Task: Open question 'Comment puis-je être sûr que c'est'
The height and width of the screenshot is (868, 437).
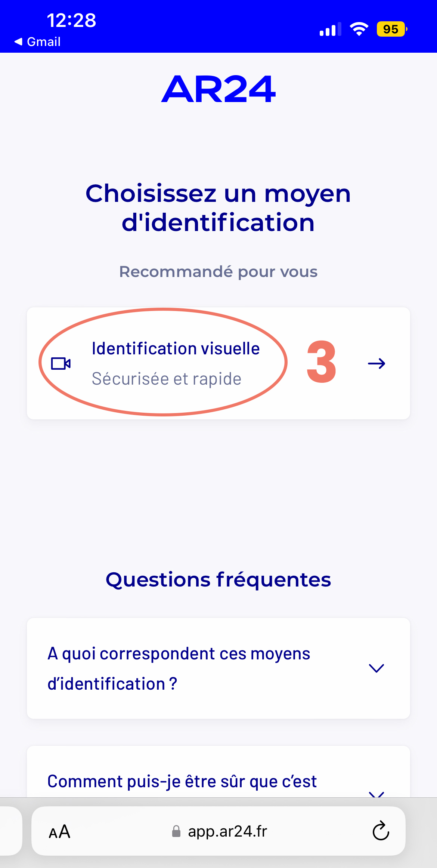Action: 218,772
